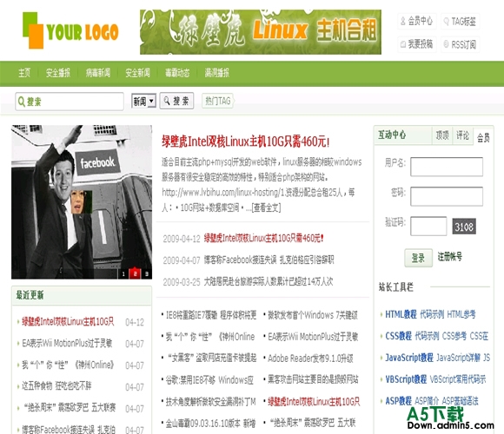Go to 主页 in navigation bar
504x434 pixels.
(x=24, y=73)
